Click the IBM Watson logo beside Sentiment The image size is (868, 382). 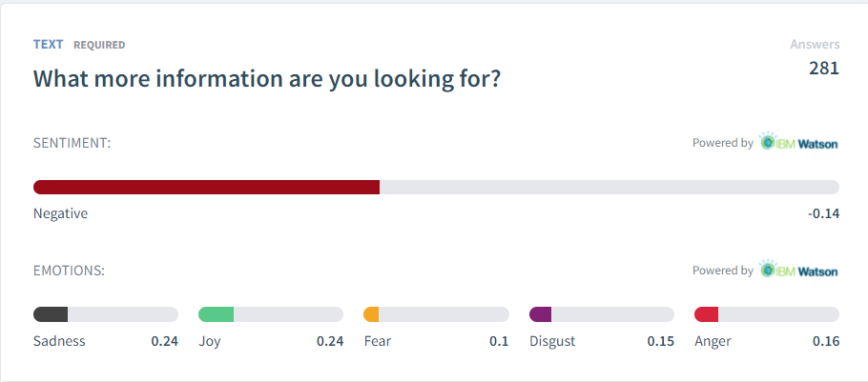[798, 142]
